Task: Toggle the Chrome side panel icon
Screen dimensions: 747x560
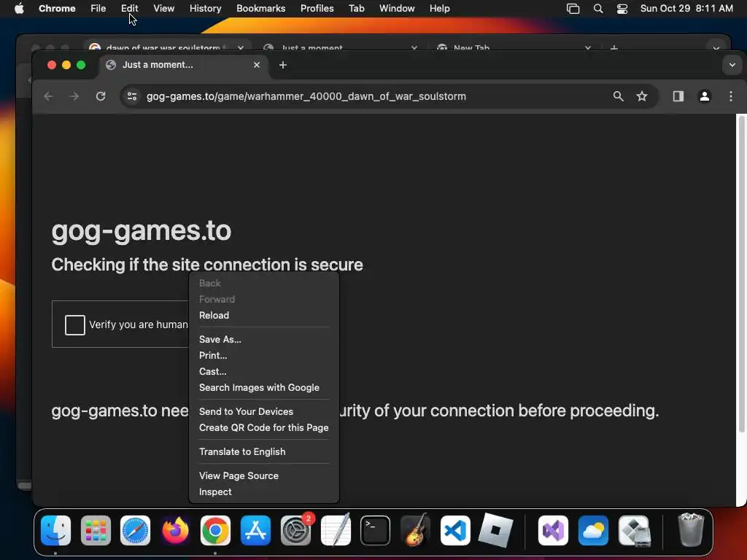Action: click(678, 96)
